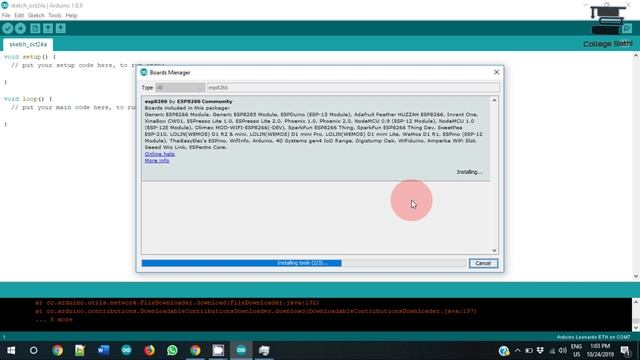Open the clock showing 1:03 PM
640x360 pixels.
[600, 350]
